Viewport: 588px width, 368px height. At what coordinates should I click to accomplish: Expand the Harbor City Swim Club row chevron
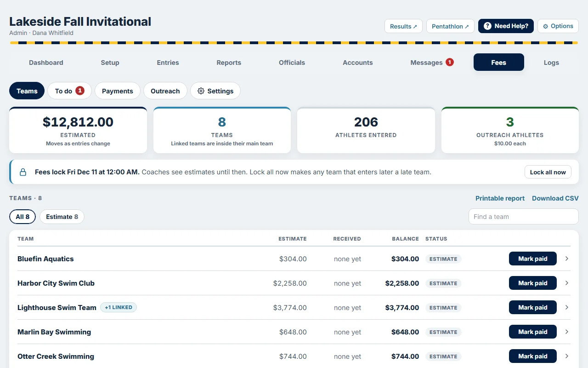[x=567, y=283]
